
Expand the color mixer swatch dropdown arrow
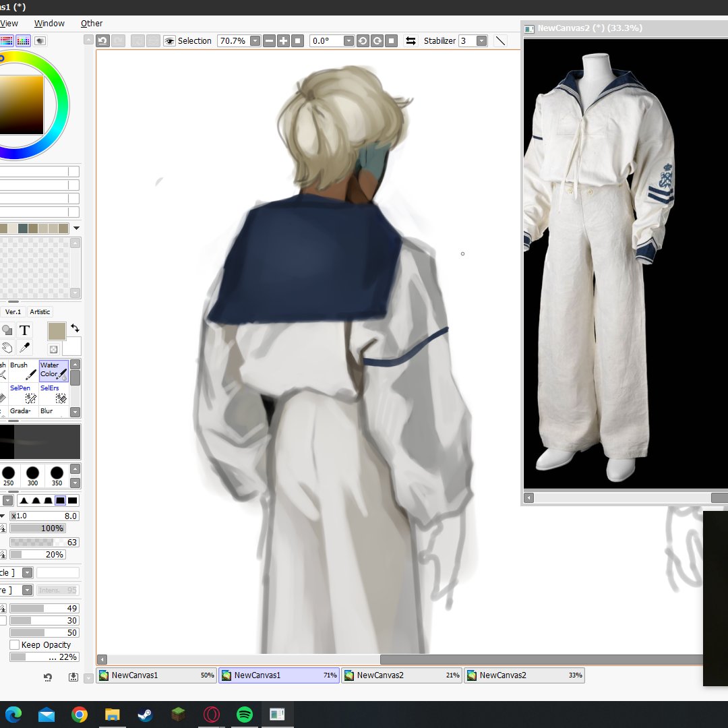pos(76,228)
